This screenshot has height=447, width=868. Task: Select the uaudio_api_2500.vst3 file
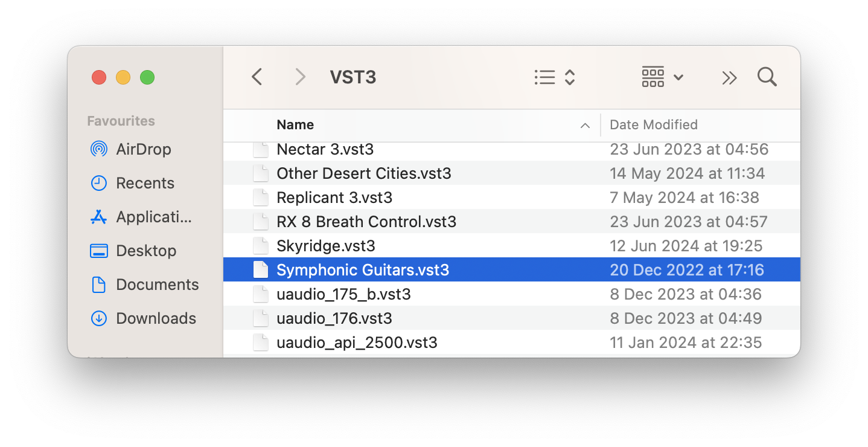coord(357,342)
